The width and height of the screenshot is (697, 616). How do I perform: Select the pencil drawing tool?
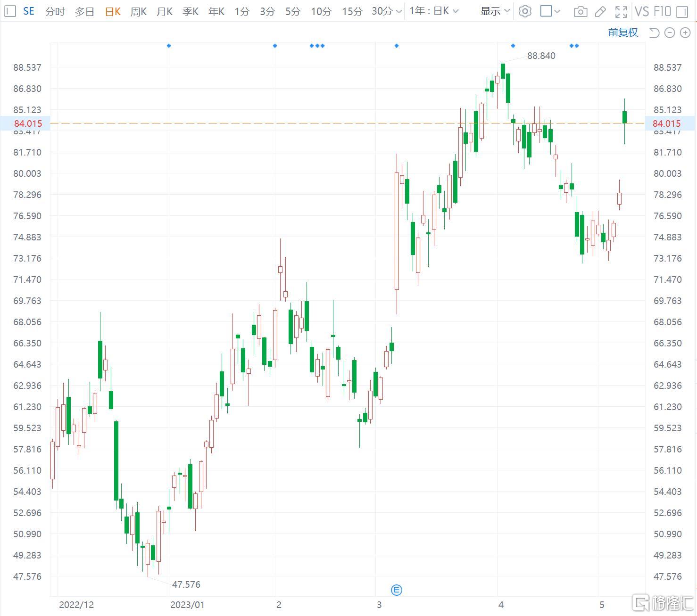600,11
